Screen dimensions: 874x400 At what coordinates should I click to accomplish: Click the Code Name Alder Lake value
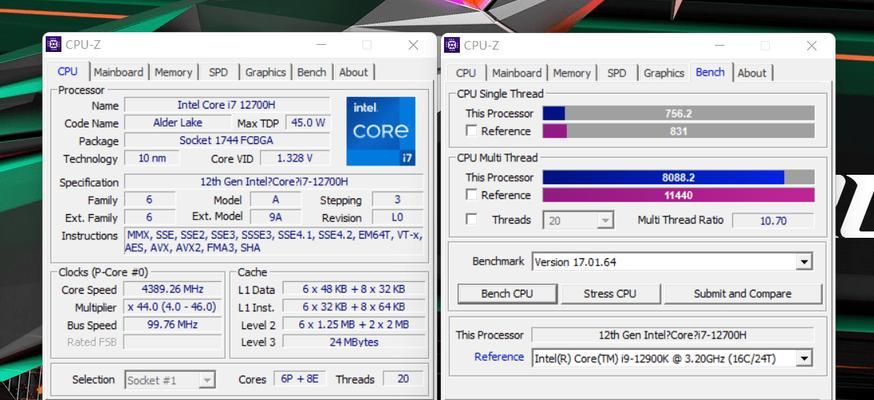tap(177, 123)
